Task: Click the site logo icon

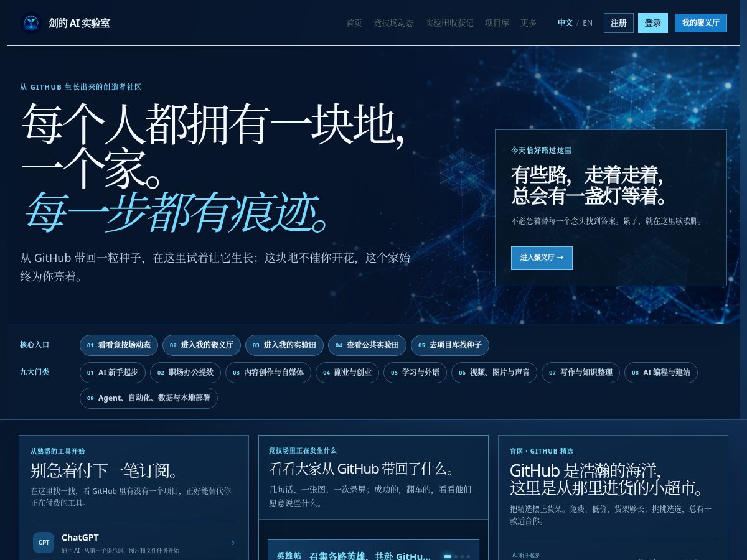Action: 31,23
